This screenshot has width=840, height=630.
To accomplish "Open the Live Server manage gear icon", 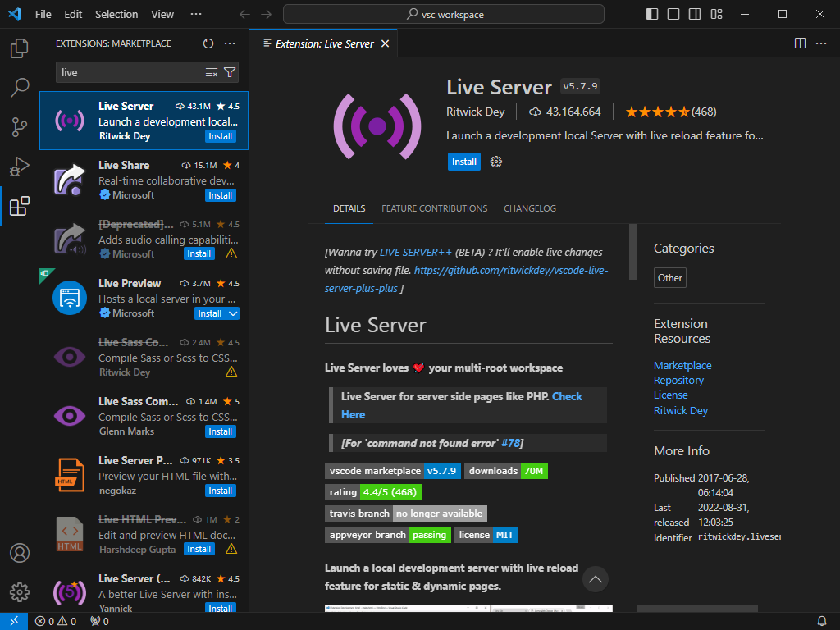I will tap(496, 162).
